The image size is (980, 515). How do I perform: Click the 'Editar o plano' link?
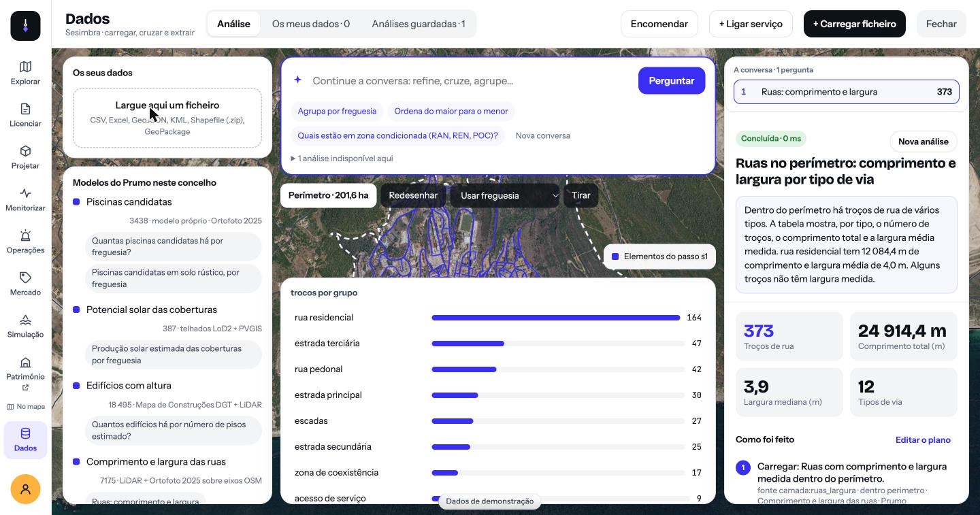pyautogui.click(x=923, y=440)
